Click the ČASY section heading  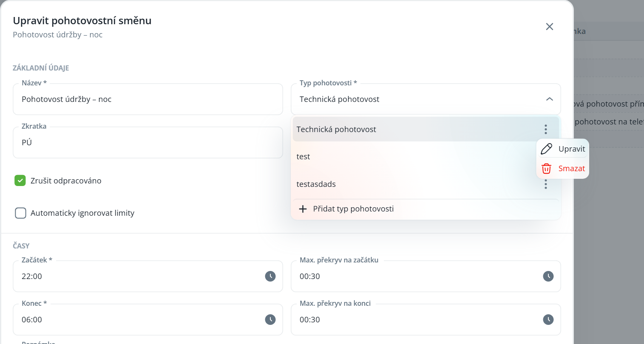21,246
